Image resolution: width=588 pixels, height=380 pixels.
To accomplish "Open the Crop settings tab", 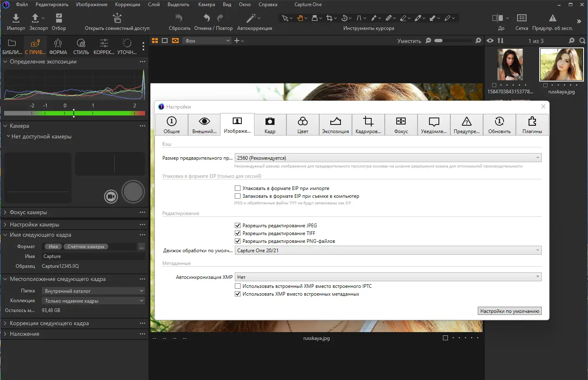I will tap(368, 125).
